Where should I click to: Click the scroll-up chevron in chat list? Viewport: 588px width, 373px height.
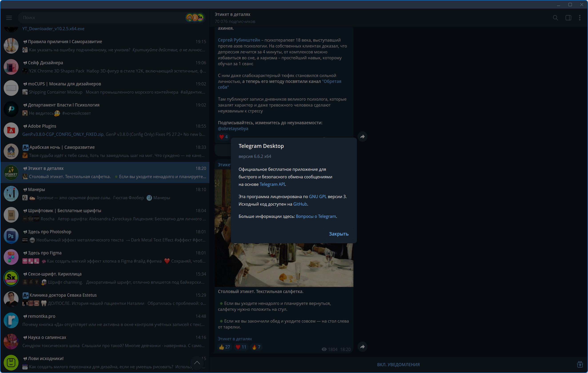pos(197,363)
